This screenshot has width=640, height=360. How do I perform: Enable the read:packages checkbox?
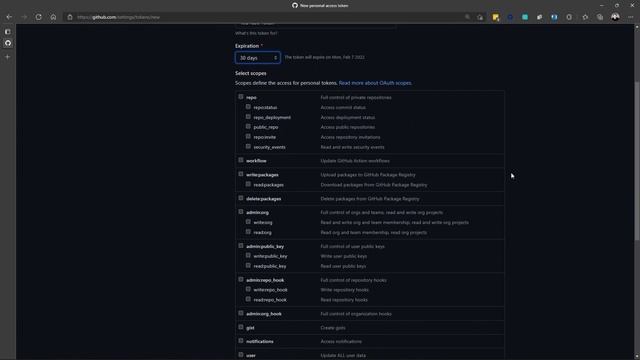click(248, 184)
